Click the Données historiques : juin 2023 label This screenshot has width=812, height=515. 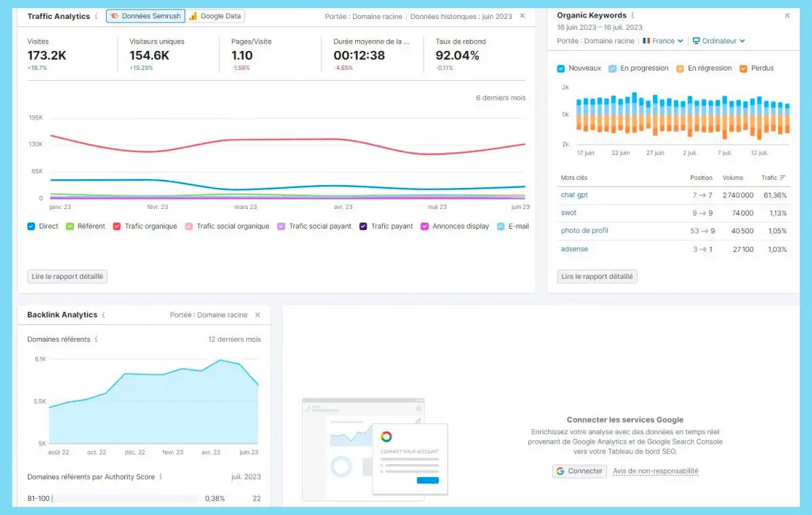tap(461, 16)
